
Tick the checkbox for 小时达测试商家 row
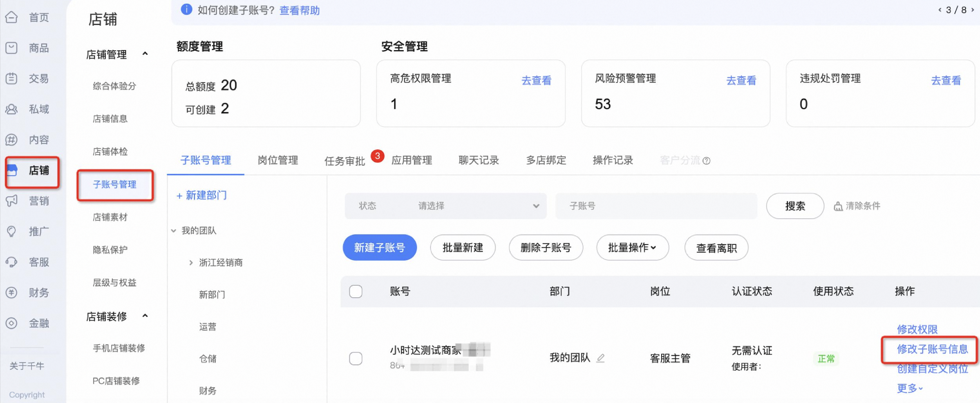pyautogui.click(x=356, y=358)
